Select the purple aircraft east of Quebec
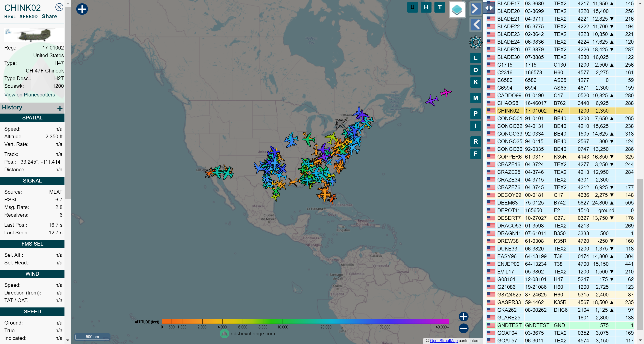Image resolution: width=644 pixels, height=344 pixels. (432, 100)
